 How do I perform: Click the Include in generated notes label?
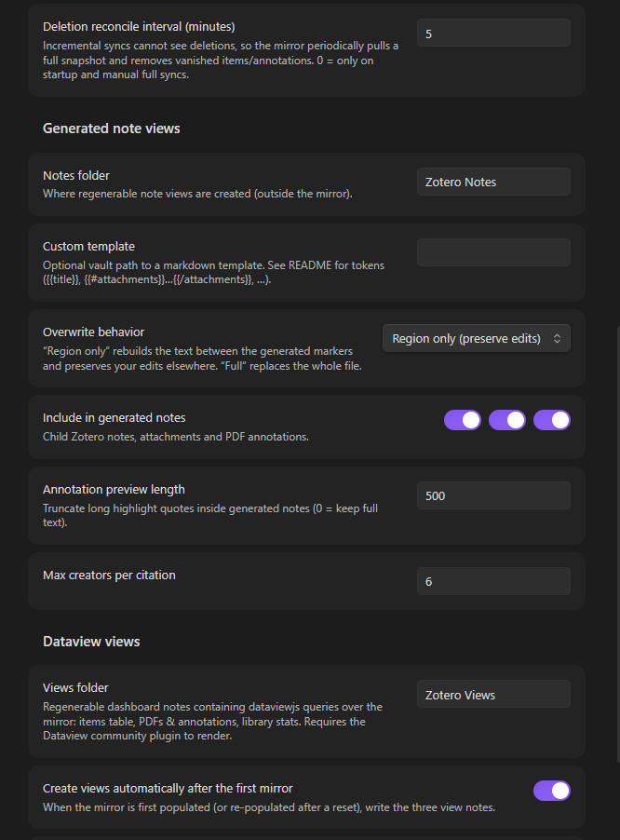[x=115, y=418]
